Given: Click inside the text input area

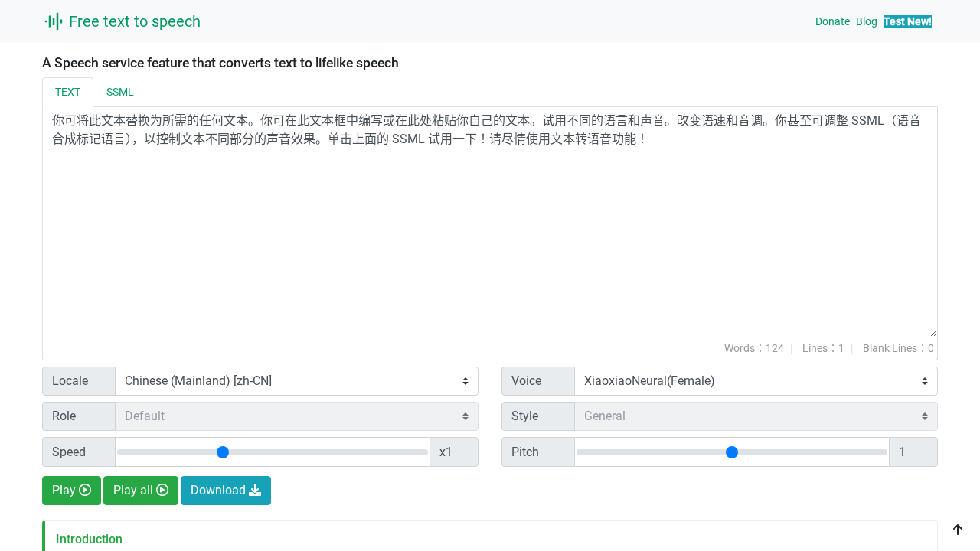Looking at the screenshot, I should (x=490, y=222).
